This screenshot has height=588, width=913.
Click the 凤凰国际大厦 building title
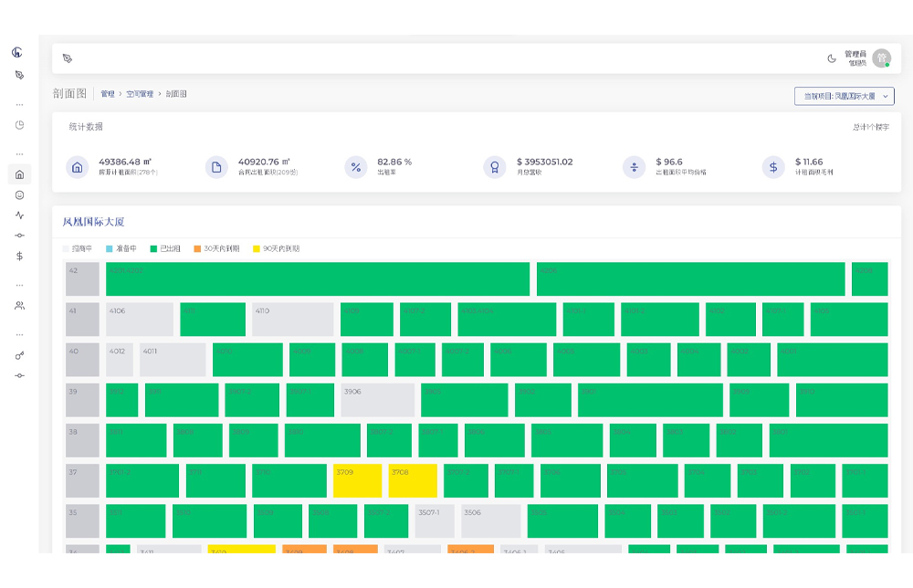point(93,222)
